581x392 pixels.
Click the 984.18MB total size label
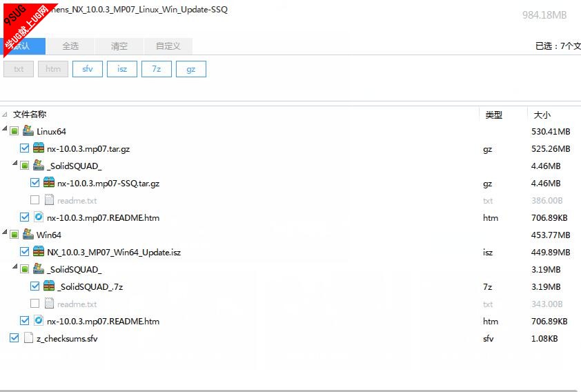coord(544,14)
